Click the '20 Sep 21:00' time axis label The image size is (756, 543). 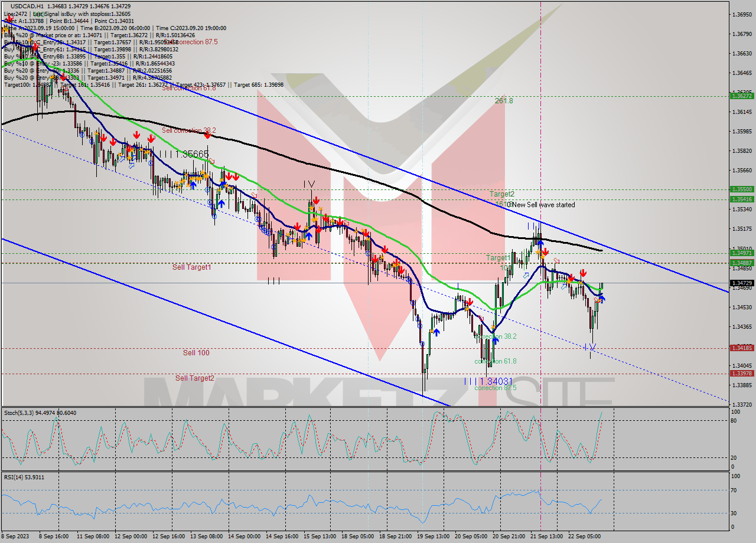pos(509,537)
